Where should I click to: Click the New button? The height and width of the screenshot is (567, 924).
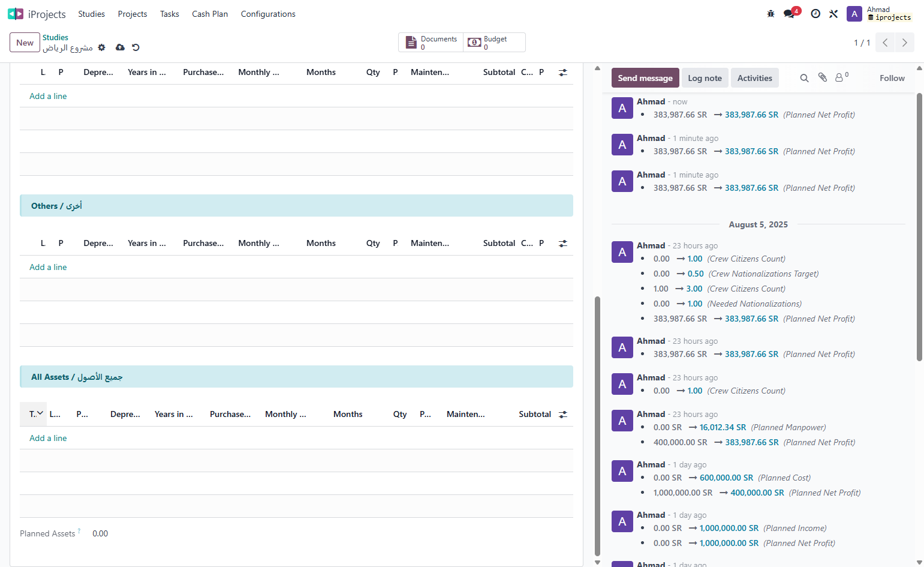coord(25,43)
